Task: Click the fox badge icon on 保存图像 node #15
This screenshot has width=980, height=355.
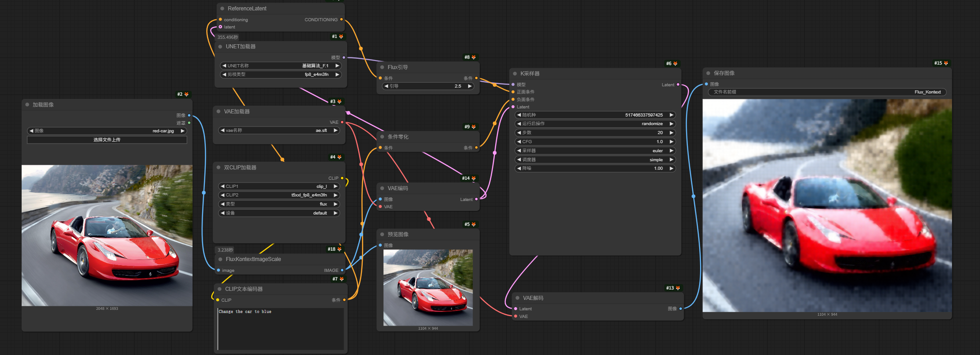Action: click(x=946, y=63)
